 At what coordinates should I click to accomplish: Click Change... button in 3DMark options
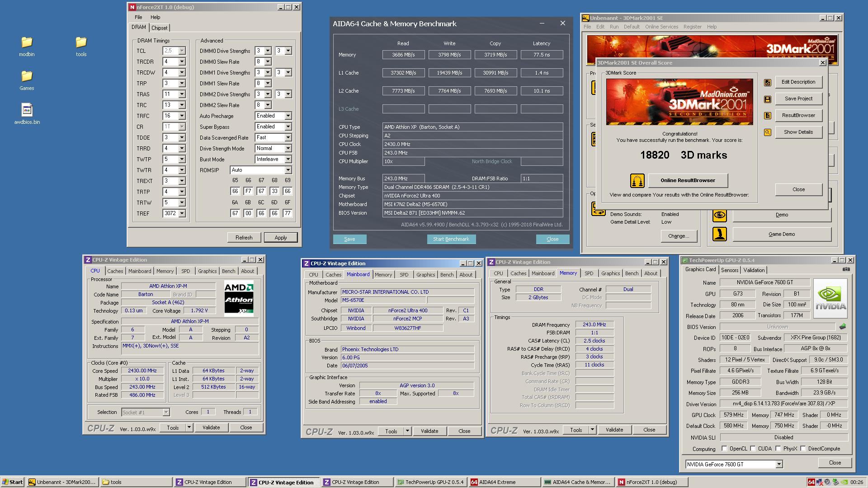point(679,236)
